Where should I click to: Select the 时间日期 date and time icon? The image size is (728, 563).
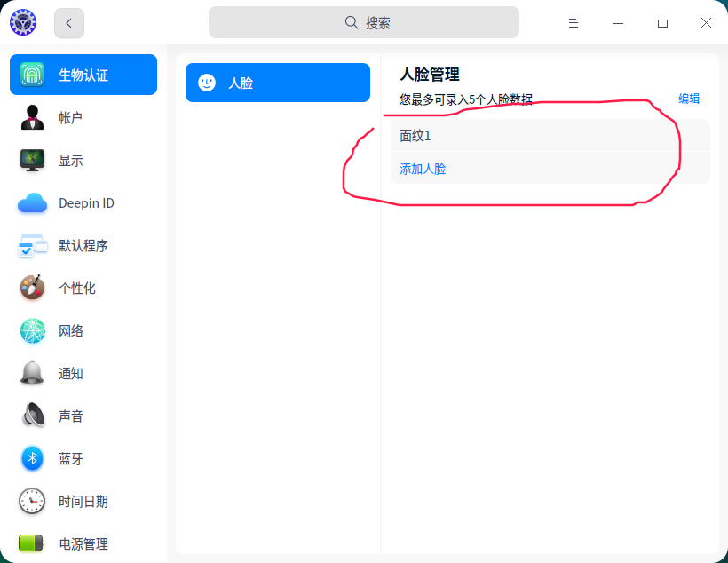(32, 501)
